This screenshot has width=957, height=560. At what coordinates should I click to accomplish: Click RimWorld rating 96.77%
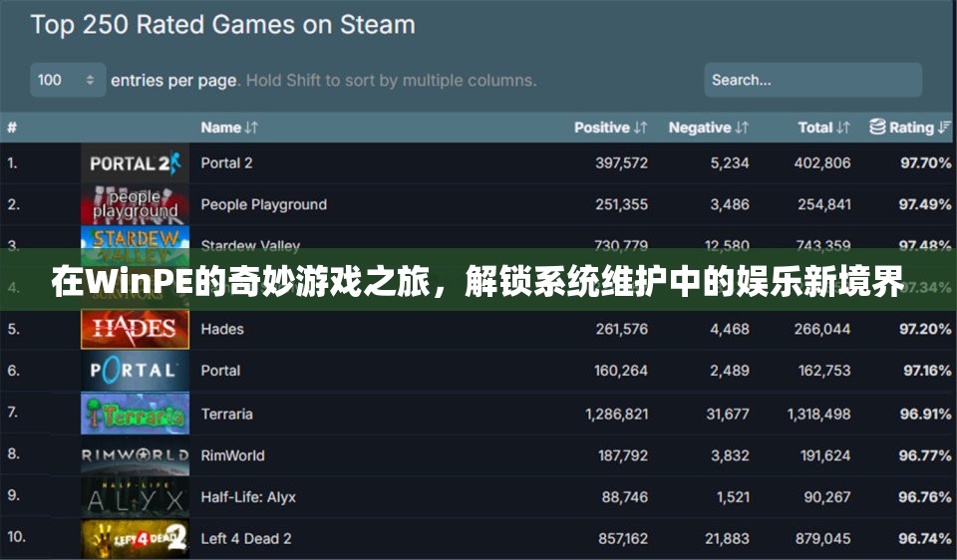(x=925, y=455)
